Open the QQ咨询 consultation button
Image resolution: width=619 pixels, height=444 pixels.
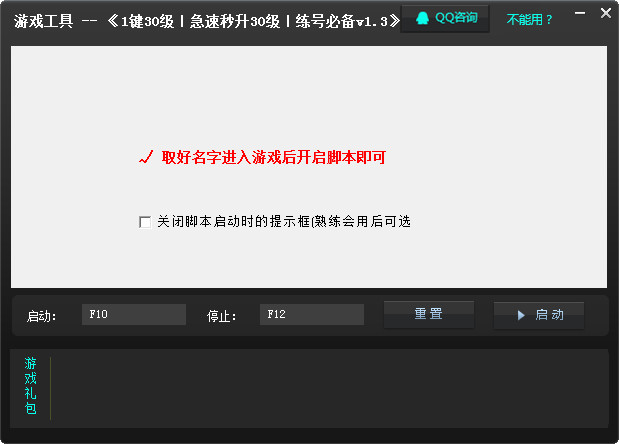pos(445,19)
